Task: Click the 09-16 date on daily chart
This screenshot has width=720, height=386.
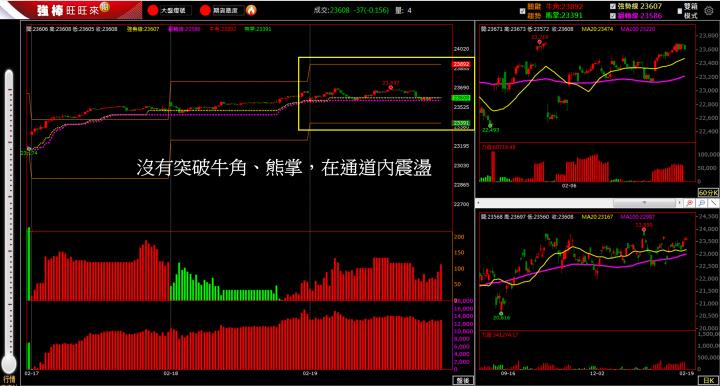Action: [507, 374]
